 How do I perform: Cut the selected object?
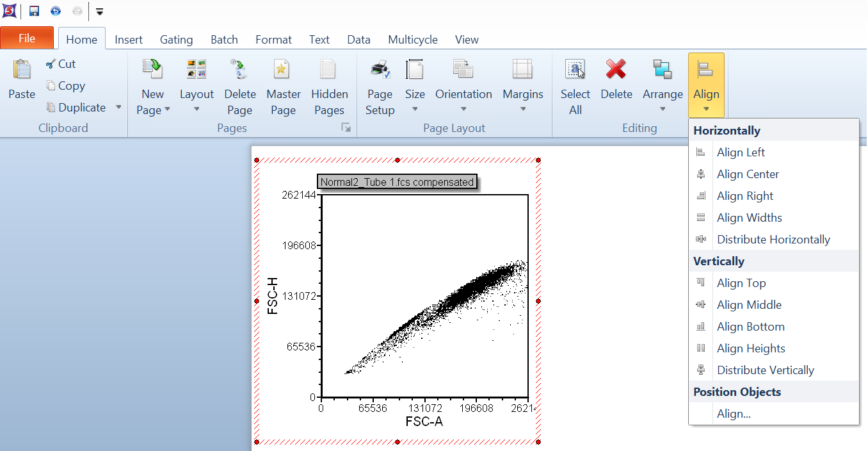click(61, 64)
